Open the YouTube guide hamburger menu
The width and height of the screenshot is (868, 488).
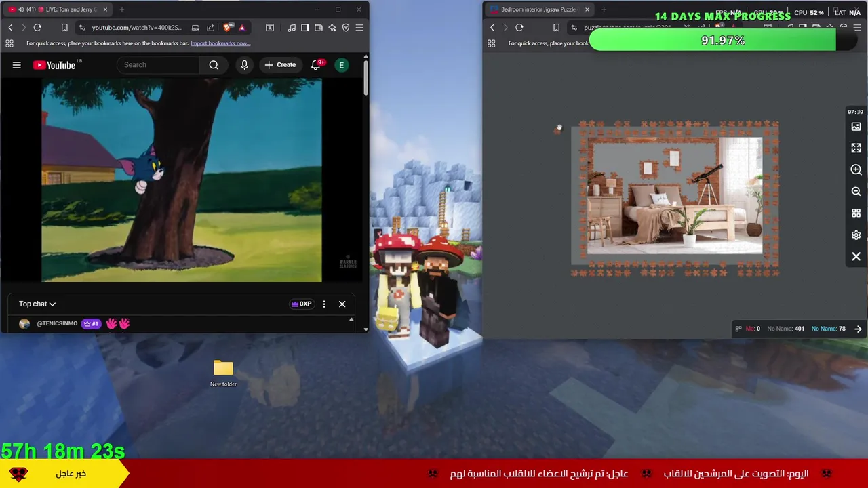click(17, 65)
